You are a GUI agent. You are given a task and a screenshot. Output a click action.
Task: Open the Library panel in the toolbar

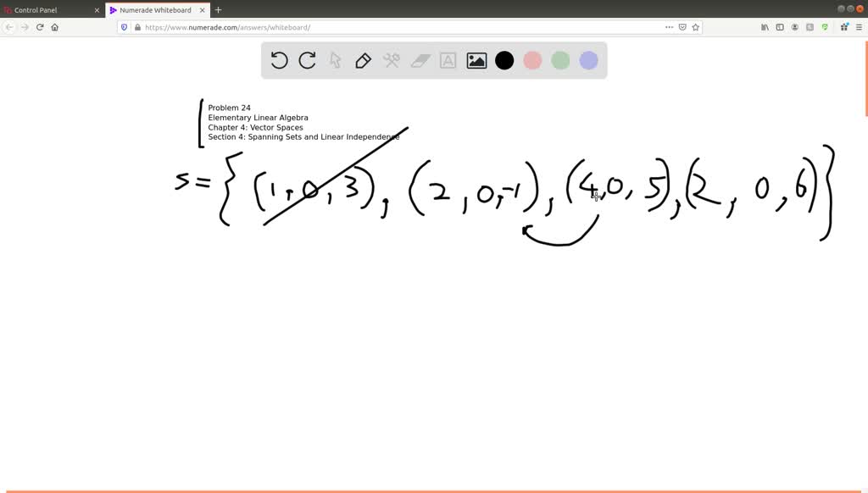(765, 26)
